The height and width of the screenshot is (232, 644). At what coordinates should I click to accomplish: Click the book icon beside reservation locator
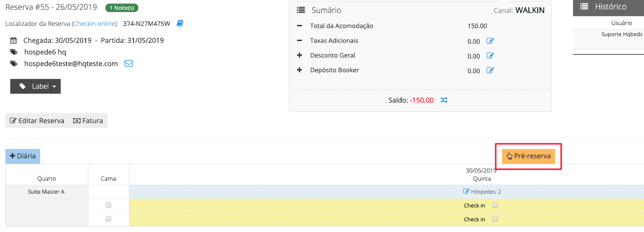[x=180, y=23]
